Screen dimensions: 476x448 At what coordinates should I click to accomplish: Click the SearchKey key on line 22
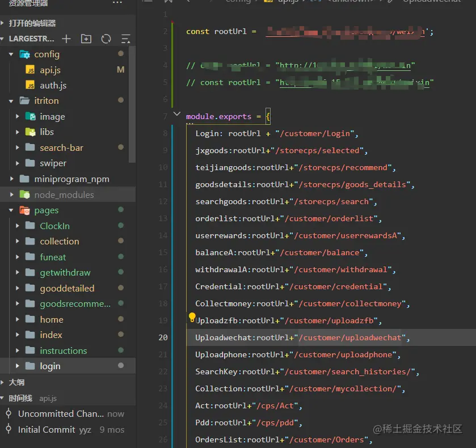pyautogui.click(x=216, y=371)
